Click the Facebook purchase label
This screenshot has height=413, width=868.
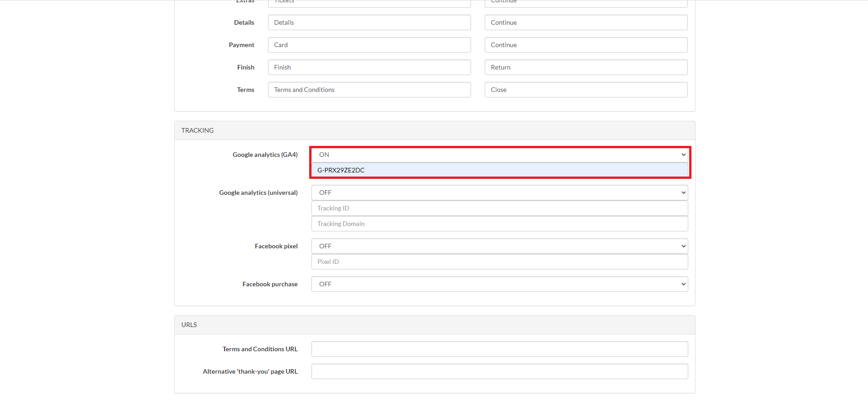[x=270, y=284]
